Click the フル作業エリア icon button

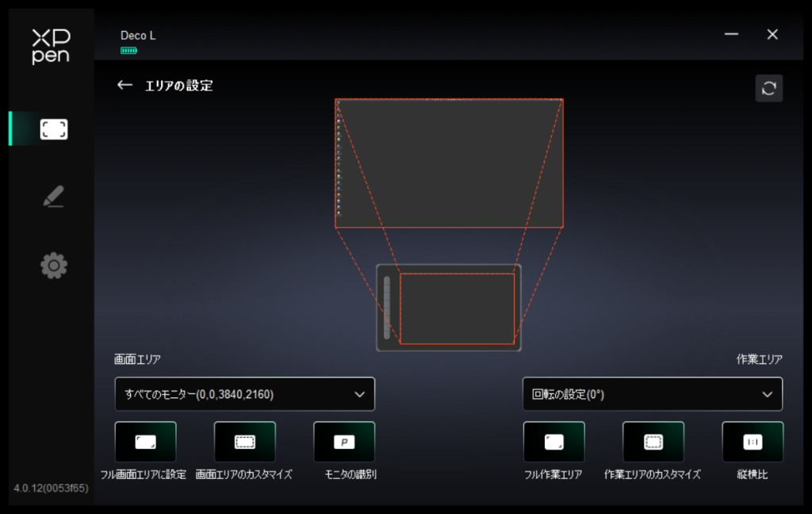point(553,442)
